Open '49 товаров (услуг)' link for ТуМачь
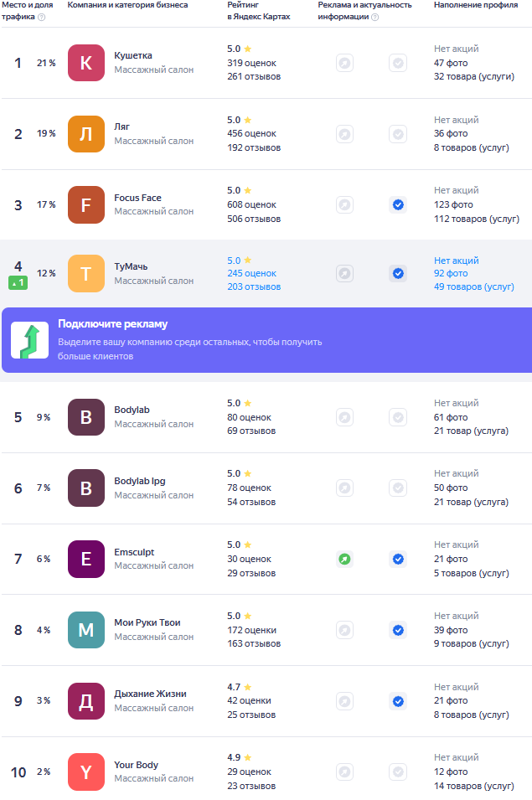 click(473, 286)
